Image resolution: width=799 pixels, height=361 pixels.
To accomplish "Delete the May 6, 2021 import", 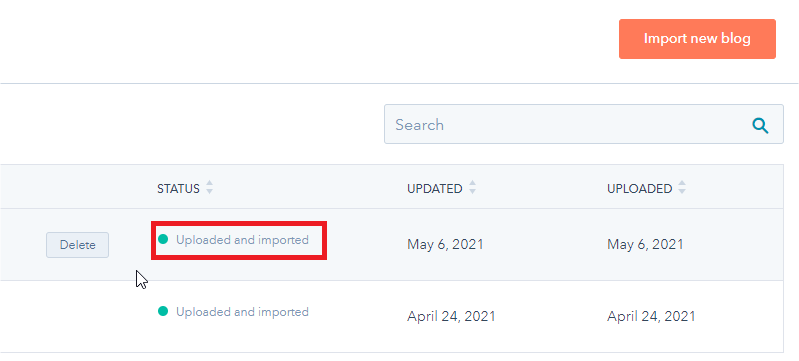I will (77, 245).
